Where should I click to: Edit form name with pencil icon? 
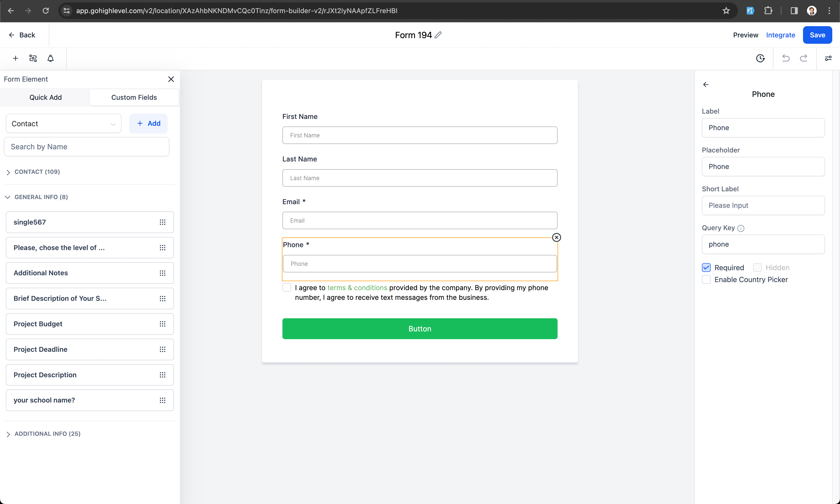pyautogui.click(x=438, y=35)
